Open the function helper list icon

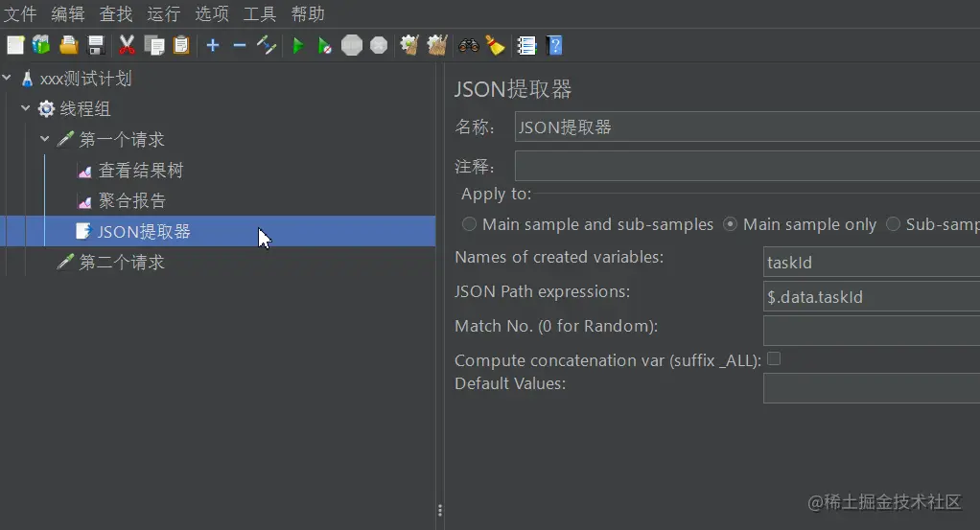(526, 45)
